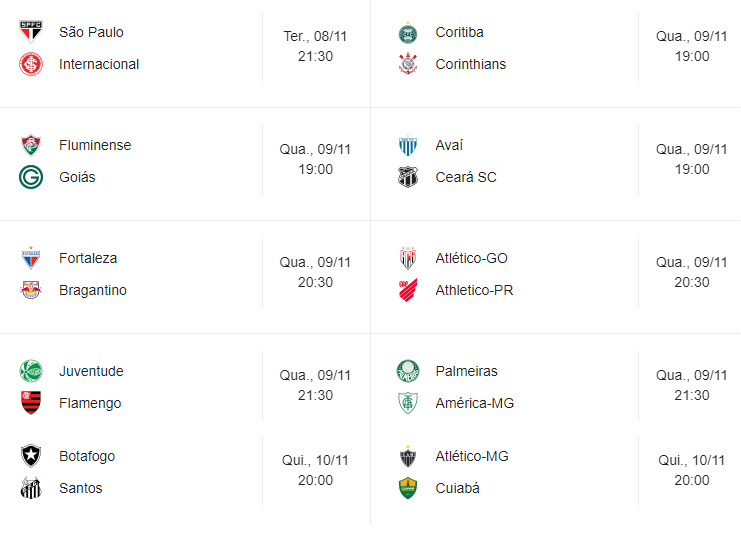
Task: Click the Palmeiras club crest
Action: point(408,371)
